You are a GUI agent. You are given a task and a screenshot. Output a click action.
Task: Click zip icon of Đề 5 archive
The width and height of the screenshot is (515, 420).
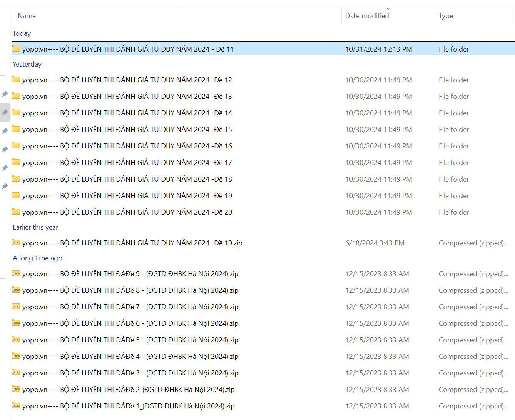point(16,339)
